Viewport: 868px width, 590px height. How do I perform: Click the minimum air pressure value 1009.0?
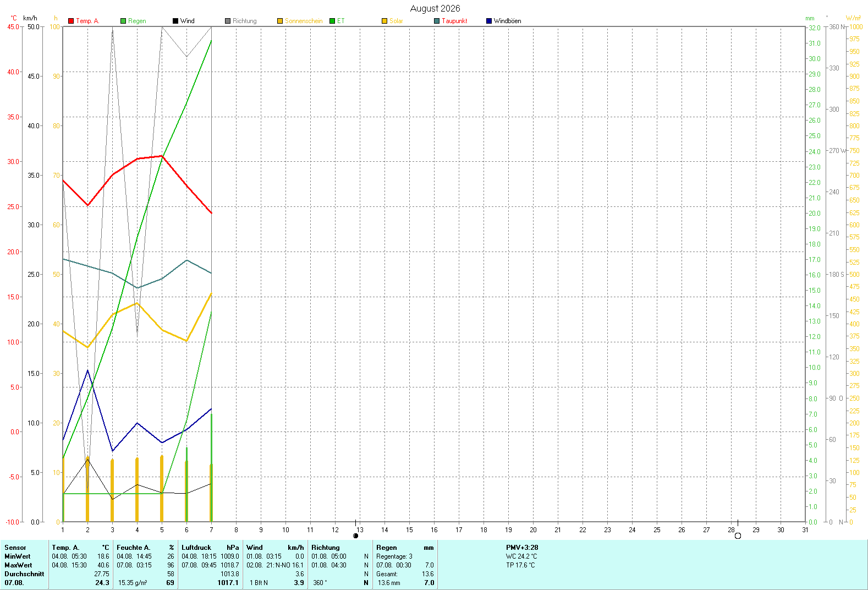point(230,556)
